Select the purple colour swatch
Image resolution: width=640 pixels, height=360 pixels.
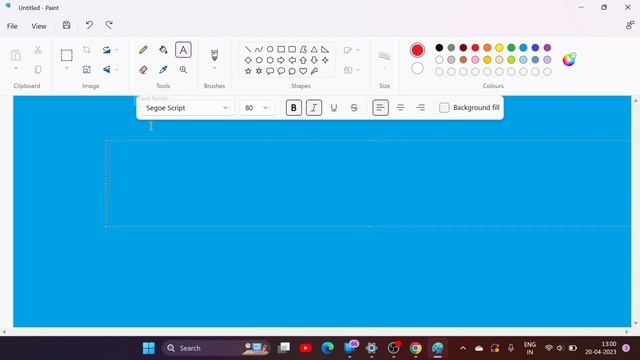[x=547, y=48]
